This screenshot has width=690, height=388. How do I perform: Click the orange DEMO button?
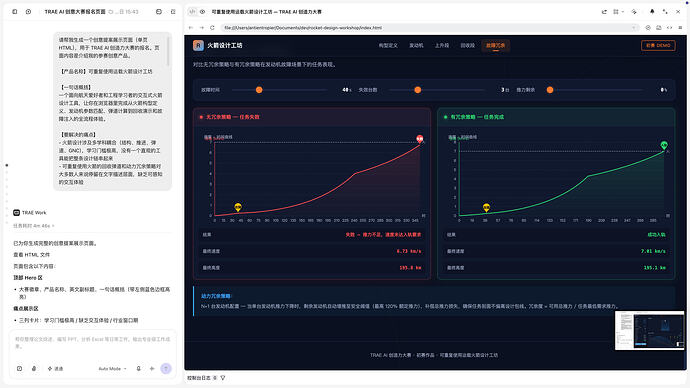click(x=658, y=45)
